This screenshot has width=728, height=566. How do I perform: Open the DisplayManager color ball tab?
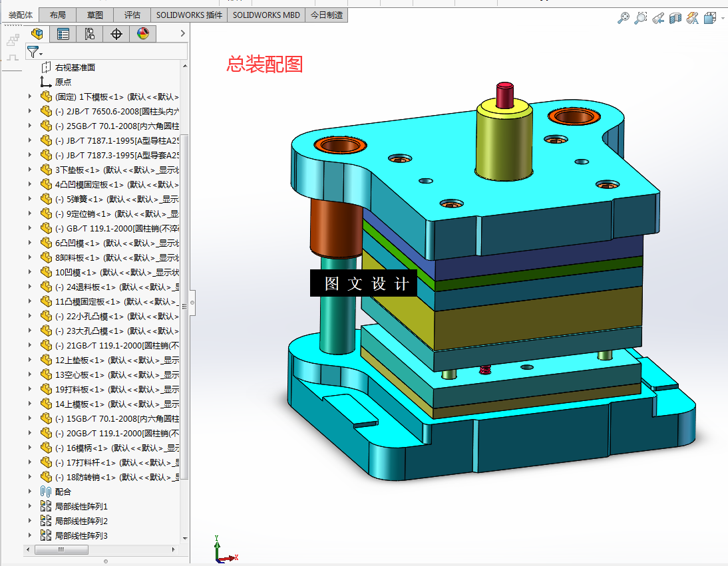tap(143, 33)
